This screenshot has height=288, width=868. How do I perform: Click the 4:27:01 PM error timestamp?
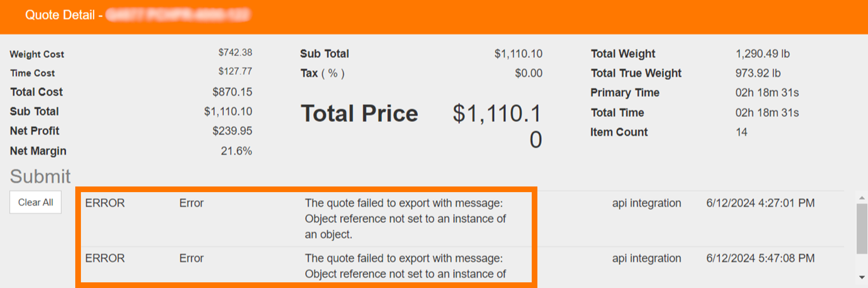(760, 203)
